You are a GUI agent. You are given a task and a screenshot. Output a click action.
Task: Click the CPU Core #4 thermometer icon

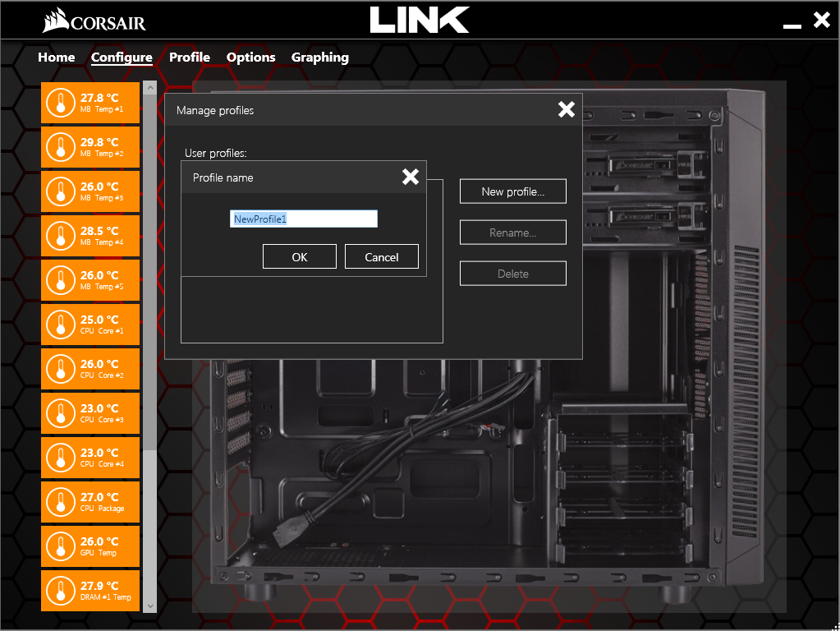click(x=61, y=458)
